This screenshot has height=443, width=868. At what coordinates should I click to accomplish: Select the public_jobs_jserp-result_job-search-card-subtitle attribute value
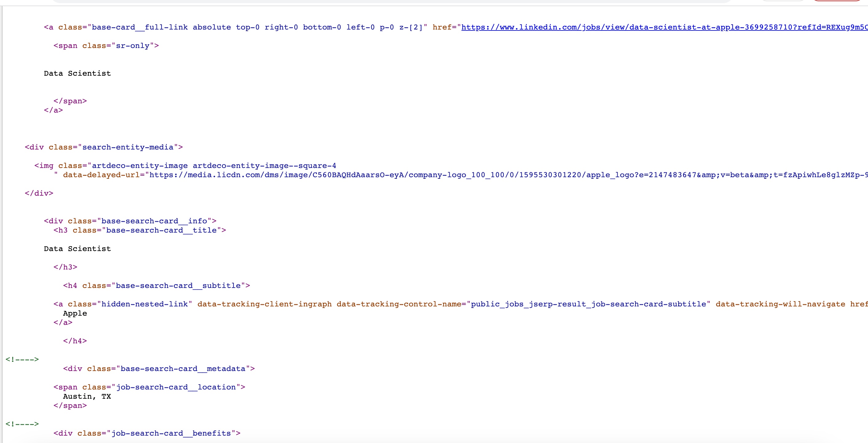tap(588, 304)
